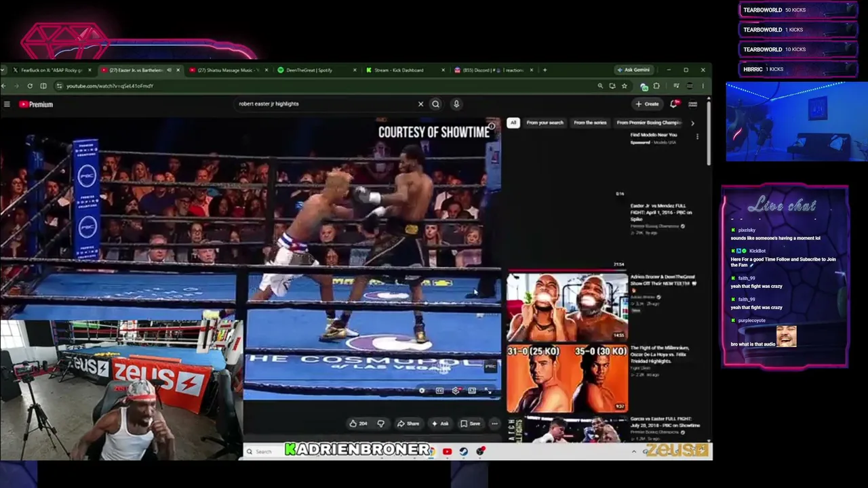Open Steam from the Windows taskbar
This screenshot has height=488, width=868.
click(x=464, y=451)
